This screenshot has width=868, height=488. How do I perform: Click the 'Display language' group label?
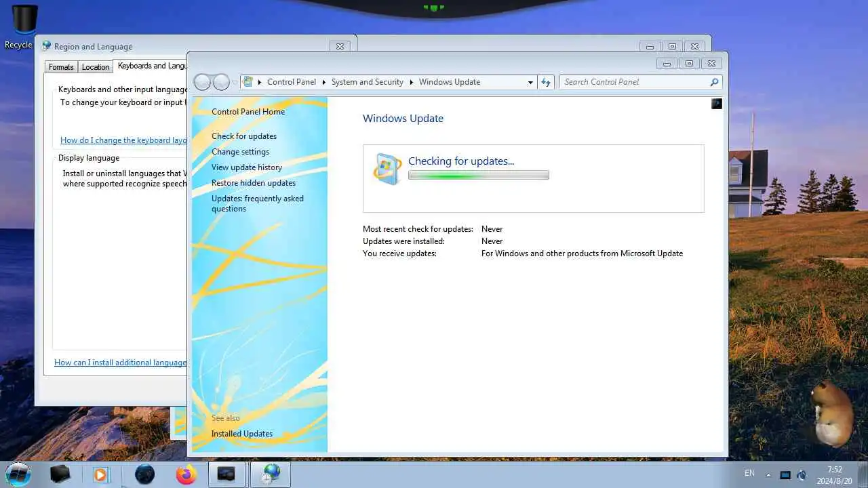tap(89, 158)
